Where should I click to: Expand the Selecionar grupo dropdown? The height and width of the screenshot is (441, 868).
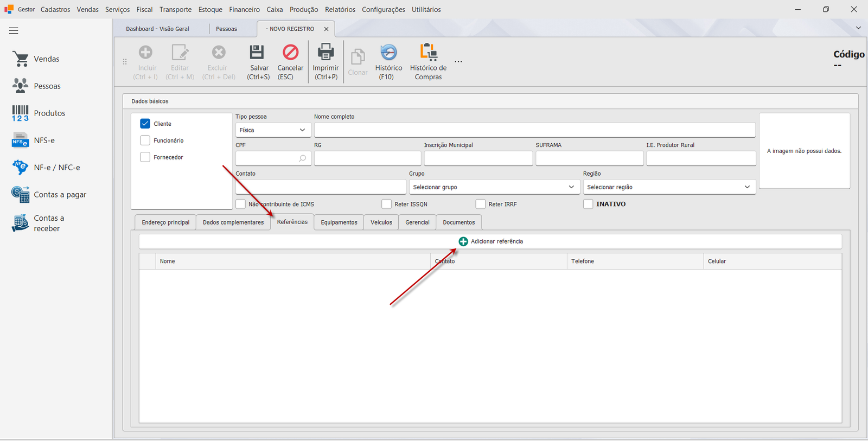[494, 187]
